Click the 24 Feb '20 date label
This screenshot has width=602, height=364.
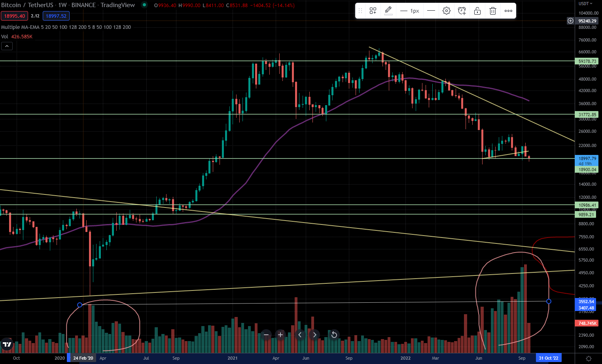click(83, 358)
